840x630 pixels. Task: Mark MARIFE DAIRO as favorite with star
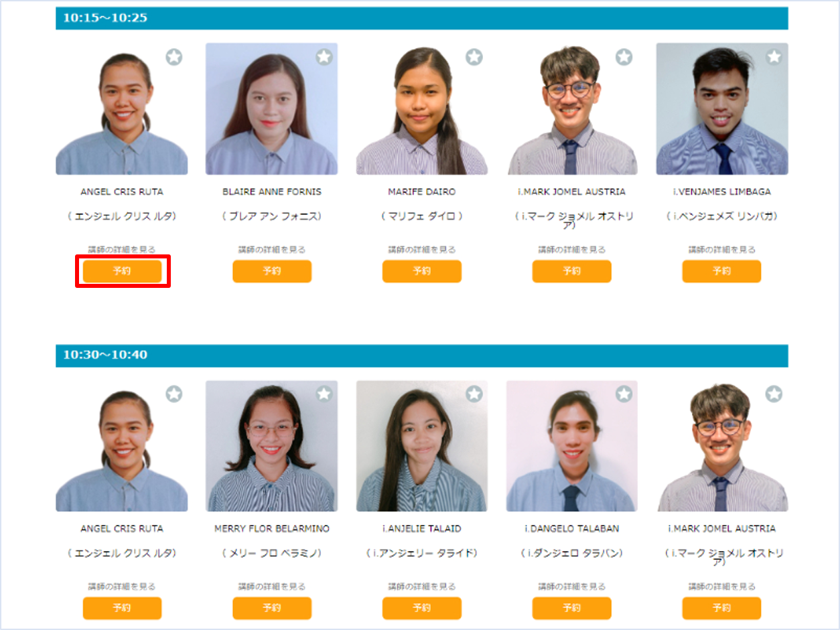[x=474, y=57]
